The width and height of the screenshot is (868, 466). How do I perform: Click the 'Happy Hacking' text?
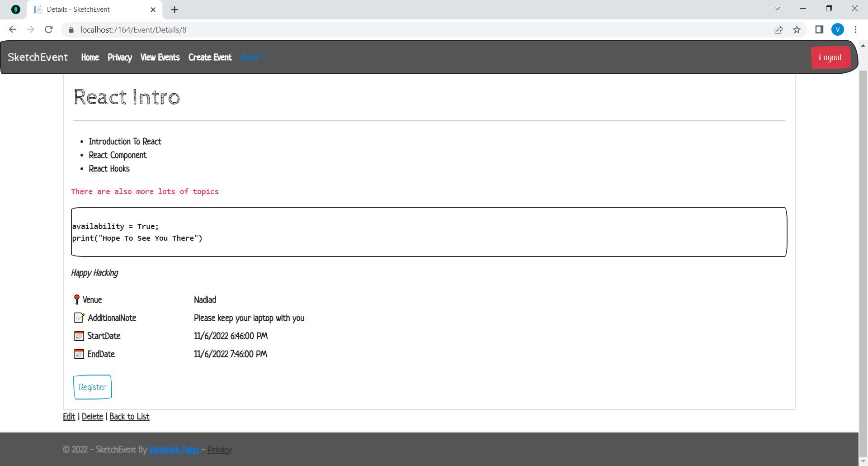coord(94,273)
